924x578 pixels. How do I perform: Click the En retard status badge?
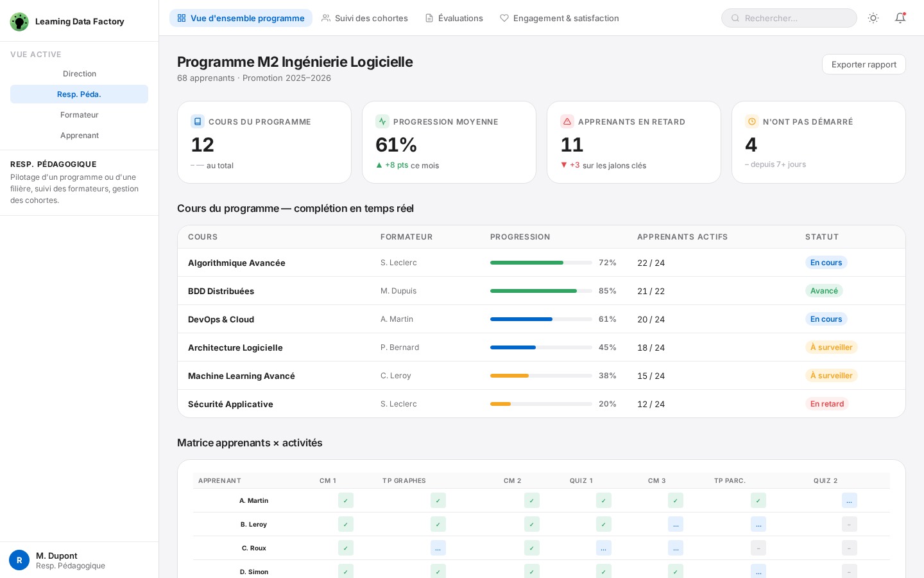[x=827, y=404]
